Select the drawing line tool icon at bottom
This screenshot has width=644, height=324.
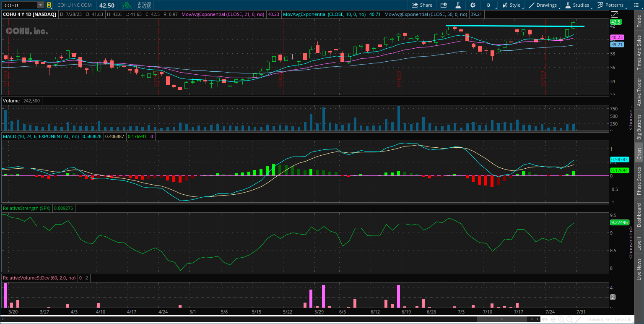(578, 319)
